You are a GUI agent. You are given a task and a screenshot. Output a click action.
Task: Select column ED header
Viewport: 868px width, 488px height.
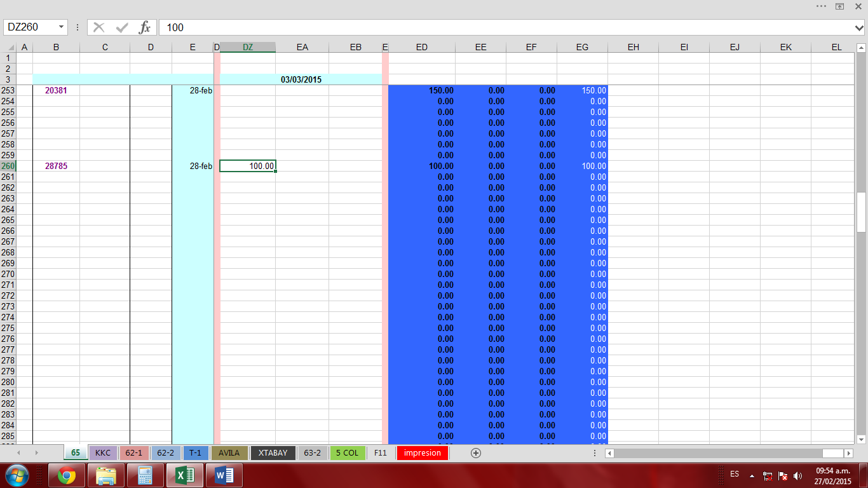tap(422, 47)
